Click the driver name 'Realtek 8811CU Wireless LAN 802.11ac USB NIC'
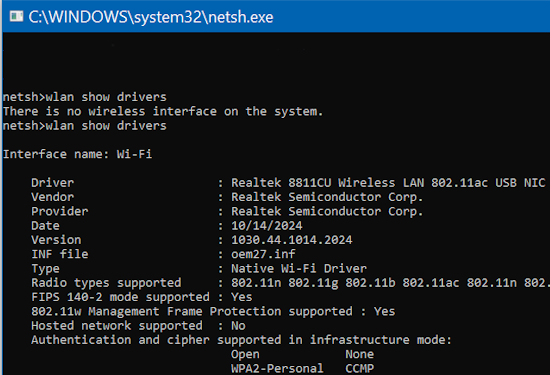Image resolution: width=550 pixels, height=375 pixels. [388, 183]
